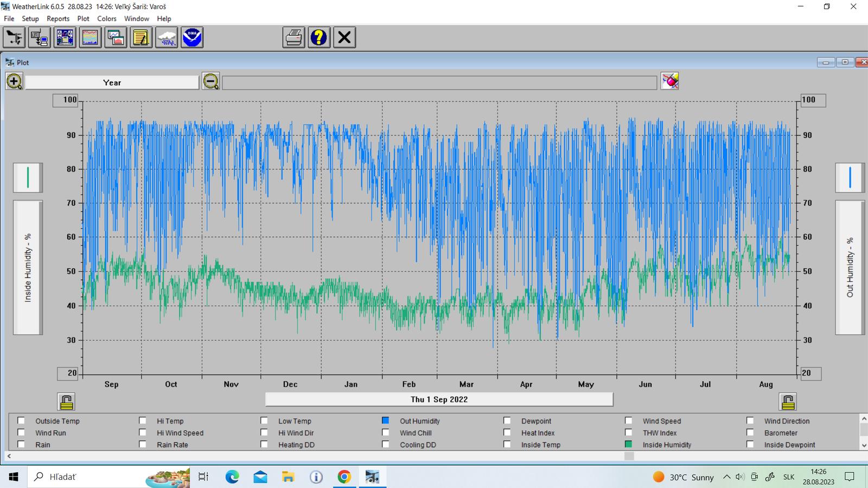This screenshot has height=488, width=868.
Task: Toggle the Barometer checkbox
Action: point(750,433)
